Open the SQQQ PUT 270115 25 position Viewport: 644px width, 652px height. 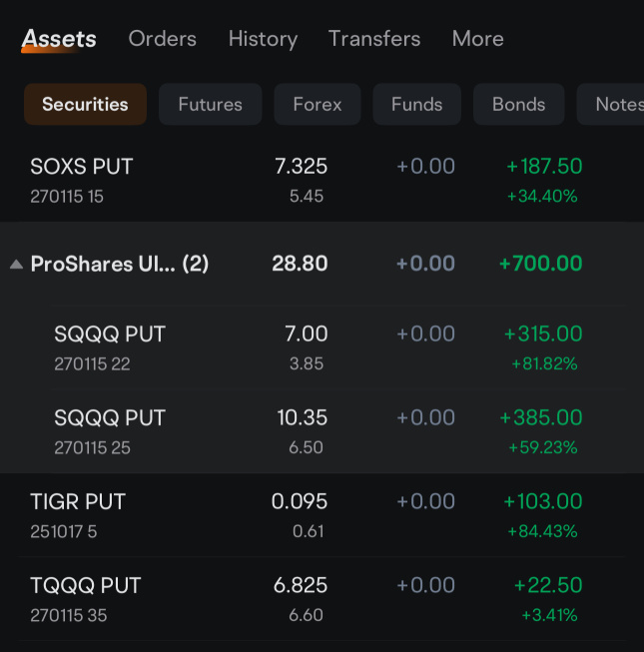coord(338,431)
